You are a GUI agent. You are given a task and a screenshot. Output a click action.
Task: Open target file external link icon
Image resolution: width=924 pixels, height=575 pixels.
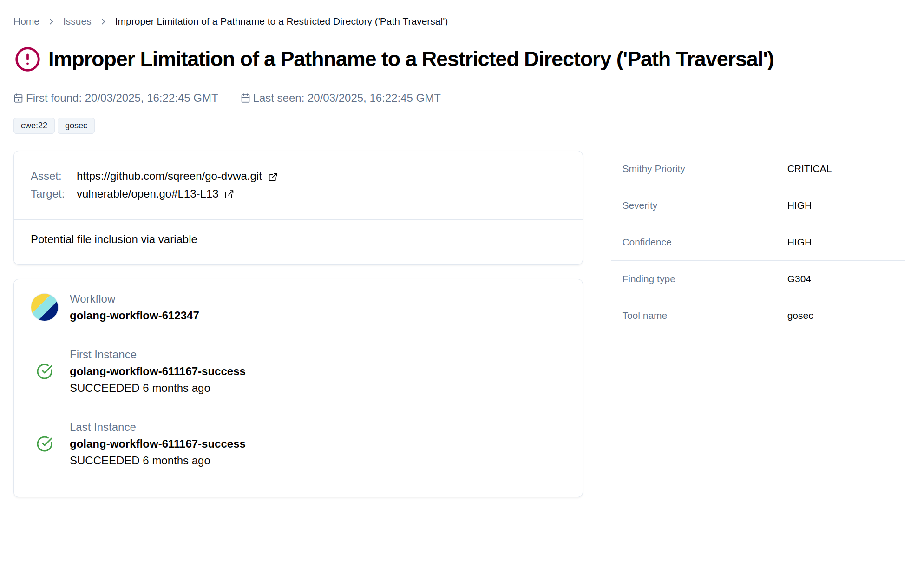229,194
